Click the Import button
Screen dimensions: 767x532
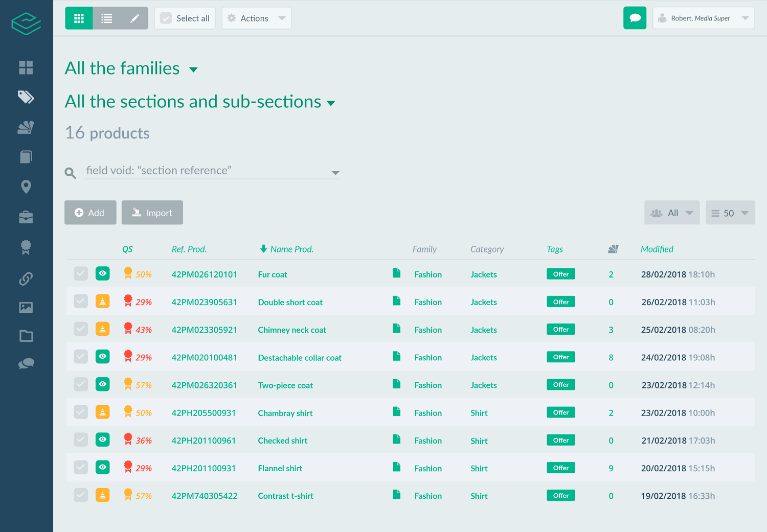click(x=152, y=213)
